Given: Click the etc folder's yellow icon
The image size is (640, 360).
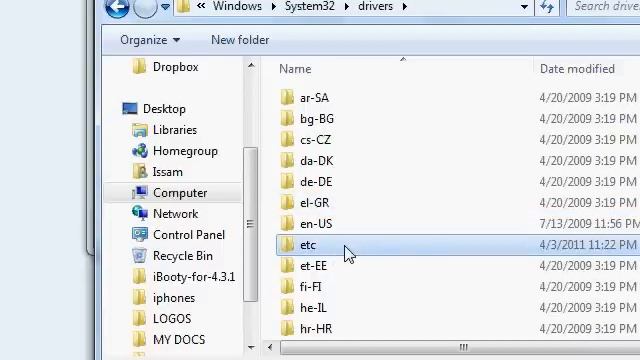Looking at the screenshot, I should pyautogui.click(x=287, y=245).
